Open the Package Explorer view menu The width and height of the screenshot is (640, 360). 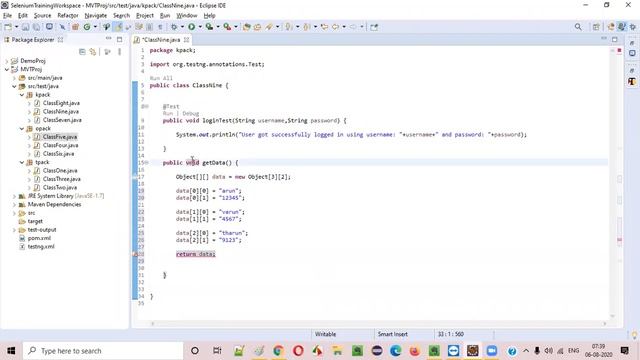[x=119, y=52]
